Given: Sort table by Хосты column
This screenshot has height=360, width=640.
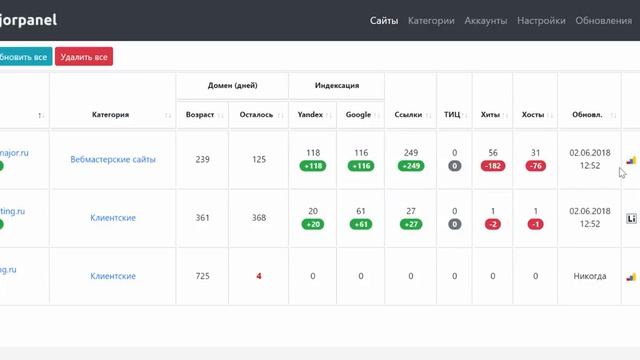Looking at the screenshot, I should [535, 115].
